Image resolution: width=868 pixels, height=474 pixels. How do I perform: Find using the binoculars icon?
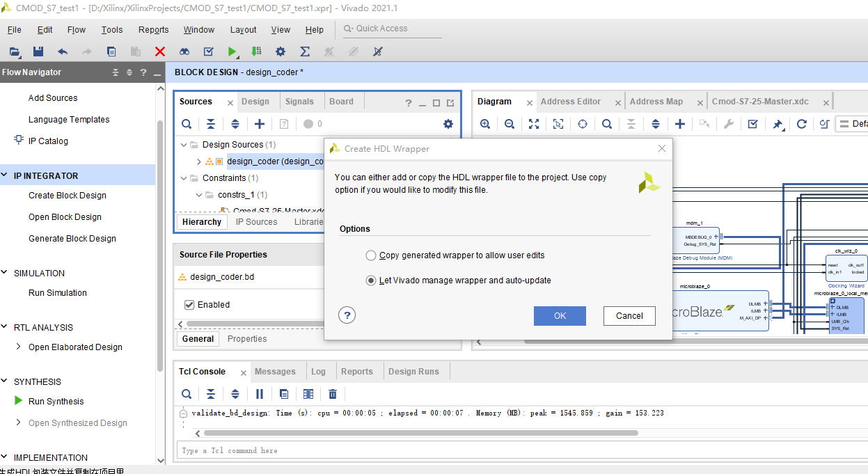(x=184, y=52)
